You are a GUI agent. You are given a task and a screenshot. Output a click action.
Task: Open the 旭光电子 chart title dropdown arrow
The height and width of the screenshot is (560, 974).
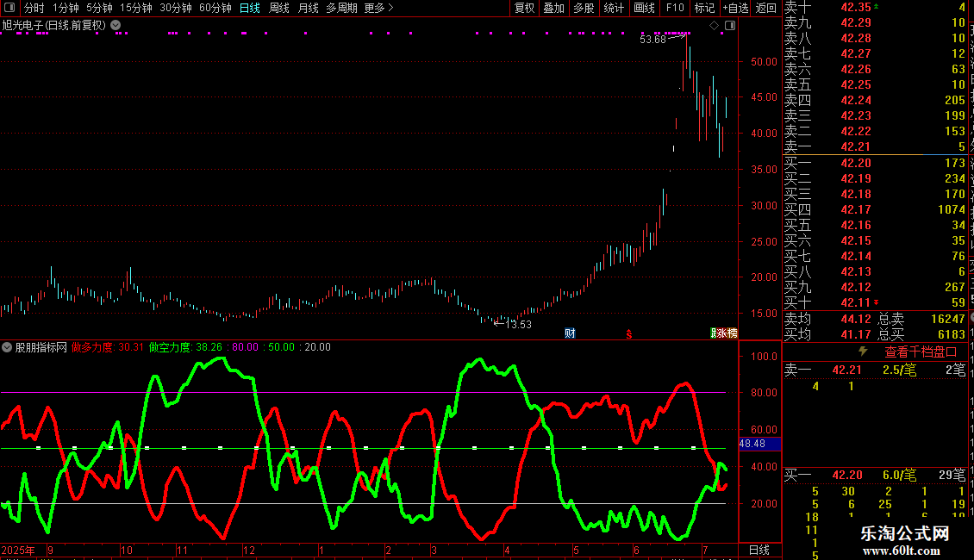point(116,26)
